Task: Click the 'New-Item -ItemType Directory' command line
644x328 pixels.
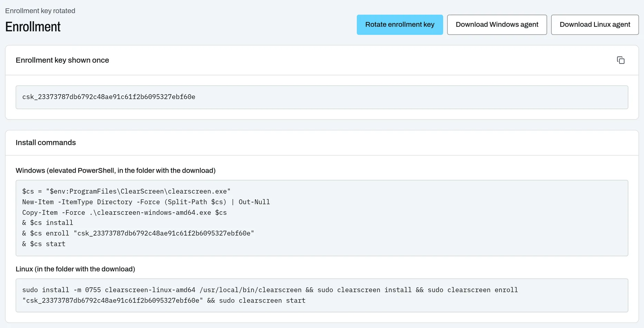Action: point(146,202)
